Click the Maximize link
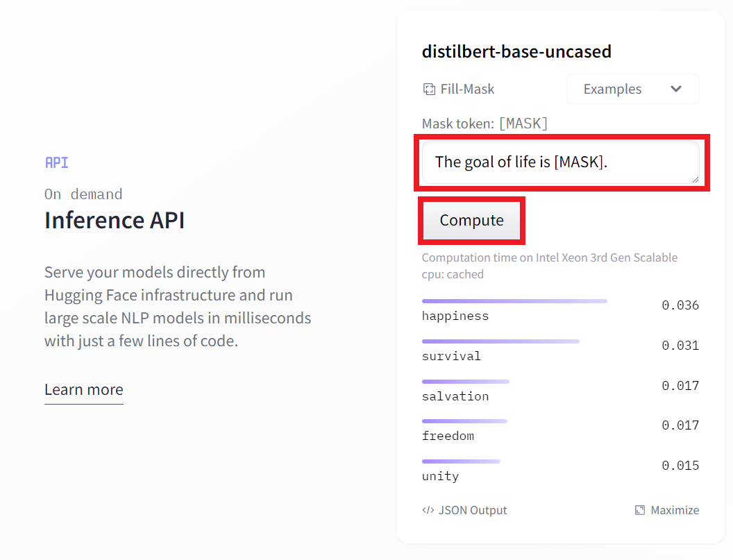733x560 pixels. point(667,510)
